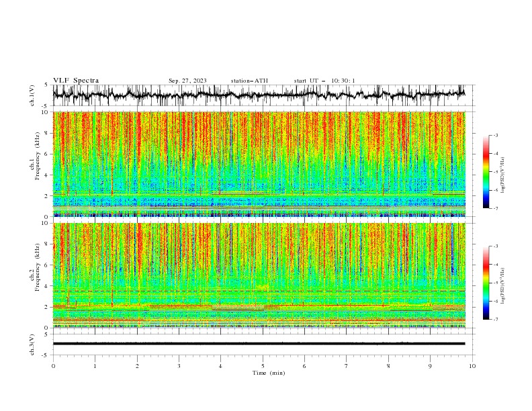Click the time axis tick label "3"
Screen dimensions: 532x411
pyautogui.click(x=179, y=366)
